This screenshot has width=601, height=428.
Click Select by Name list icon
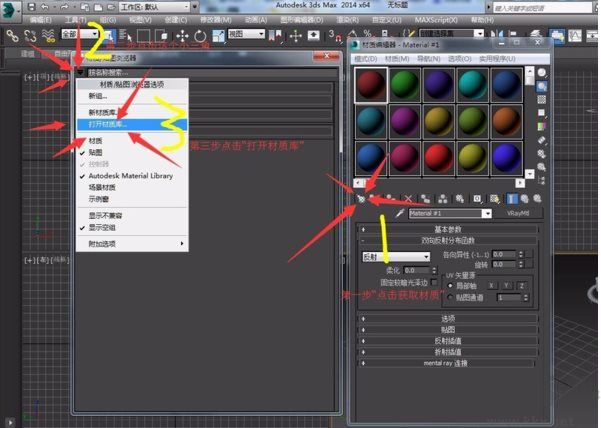(x=125, y=36)
